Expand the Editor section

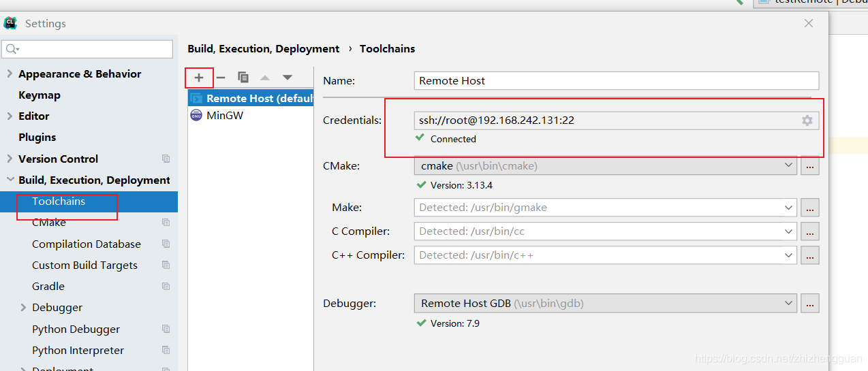coord(10,116)
